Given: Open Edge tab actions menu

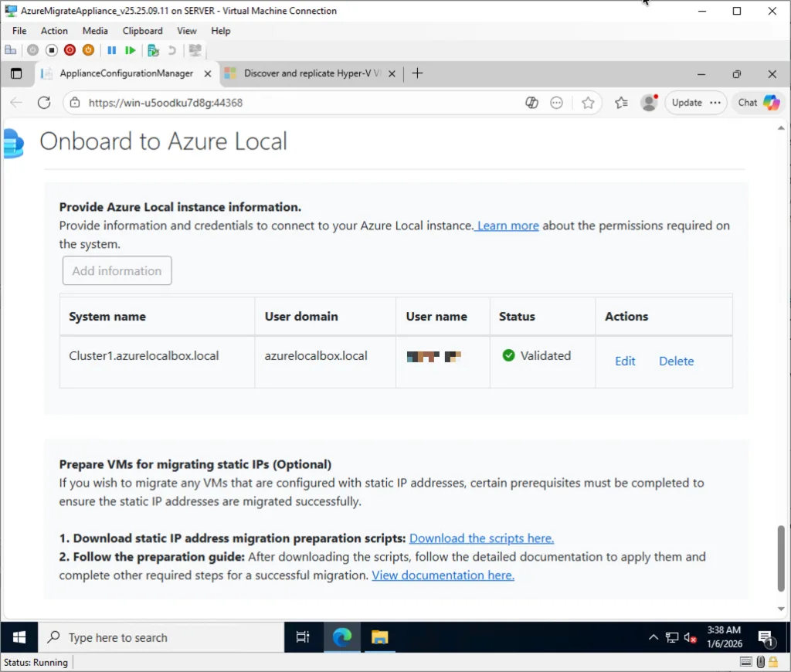Looking at the screenshot, I should (x=16, y=73).
